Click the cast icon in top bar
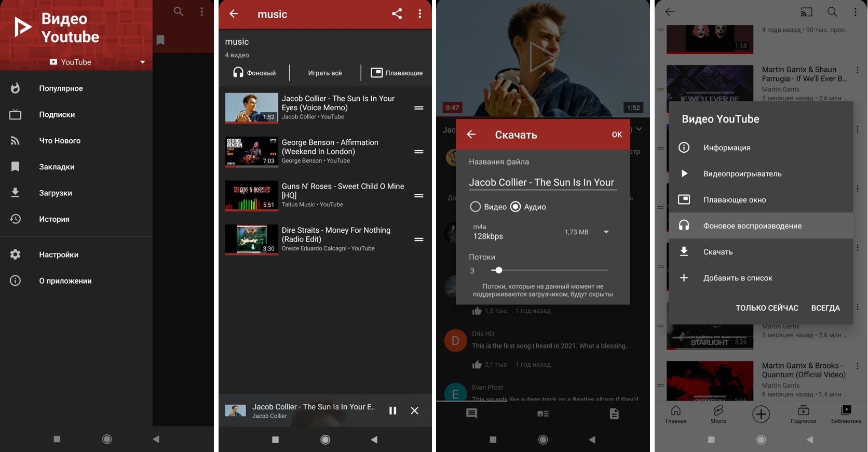The width and height of the screenshot is (868, 452). (806, 12)
